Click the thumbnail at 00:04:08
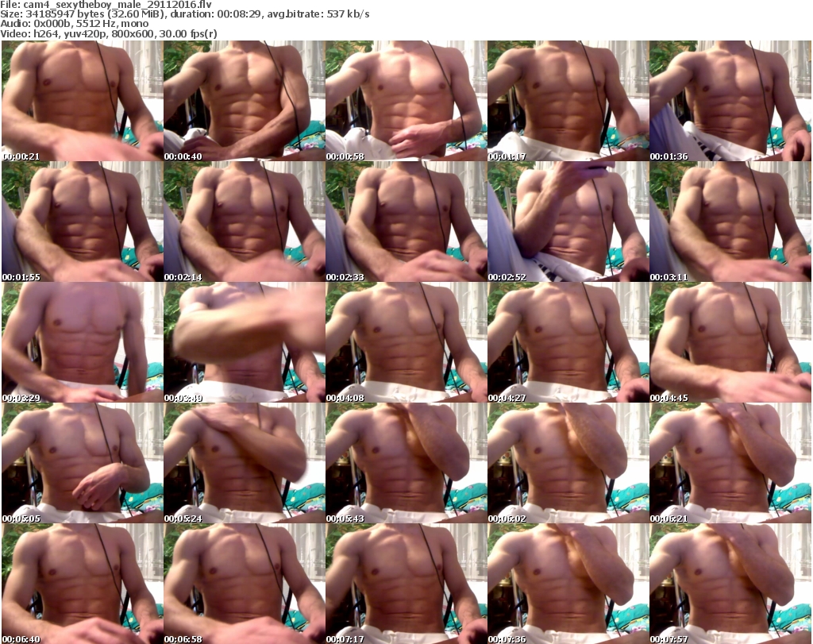The height and width of the screenshot is (644, 813). coord(406,342)
